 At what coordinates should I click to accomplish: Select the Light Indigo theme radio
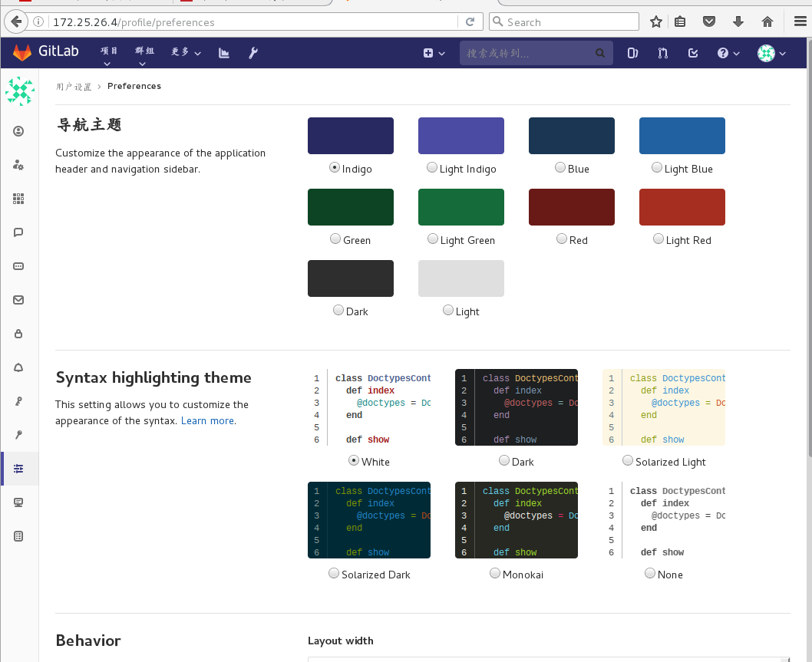tap(432, 167)
